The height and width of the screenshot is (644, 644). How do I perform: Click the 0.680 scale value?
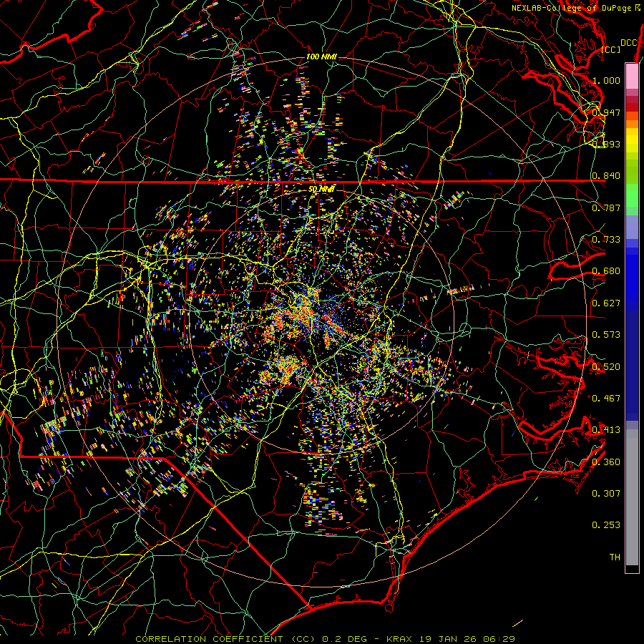click(606, 271)
